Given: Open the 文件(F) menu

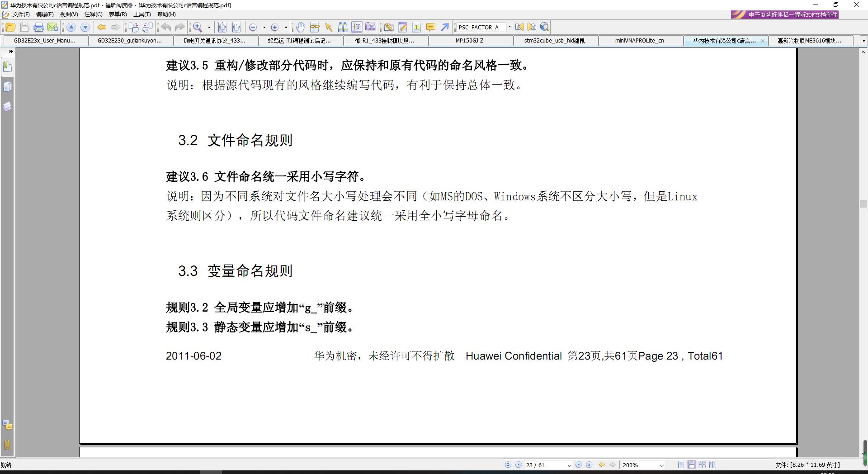Looking at the screenshot, I should pyautogui.click(x=21, y=14).
